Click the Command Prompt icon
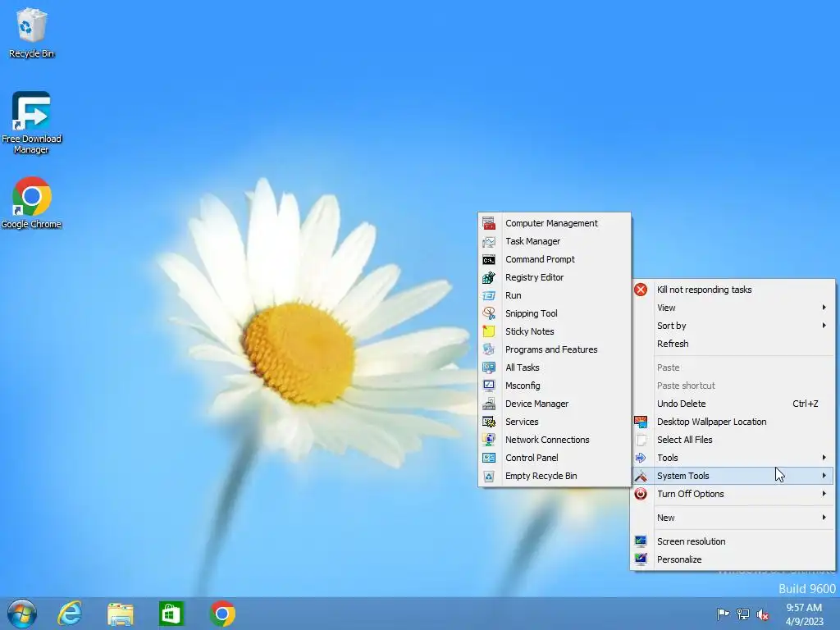The width and height of the screenshot is (840, 630). [489, 259]
